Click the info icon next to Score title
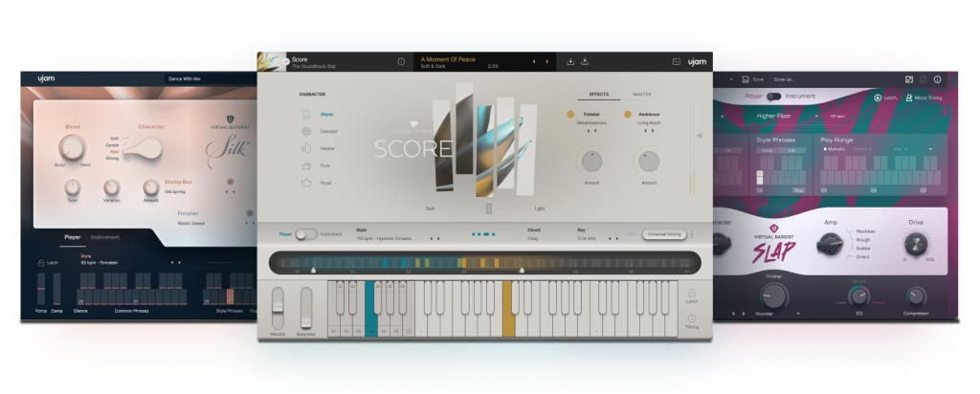Image resolution: width=980 pixels, height=394 pixels. click(x=401, y=62)
